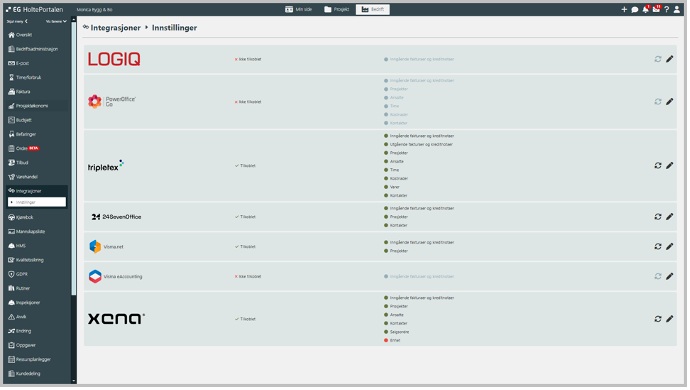The width and height of the screenshot is (690, 390).
Task: Switch to the Min side tab
Action: point(300,10)
